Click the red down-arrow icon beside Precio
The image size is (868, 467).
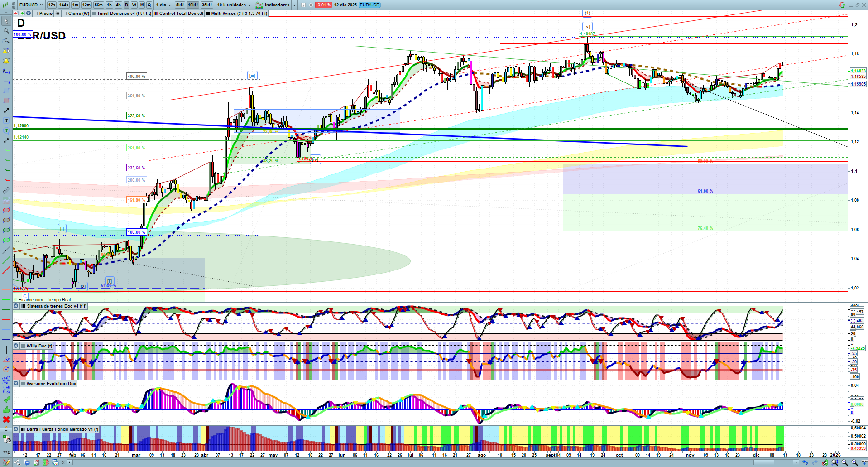click(x=16, y=14)
